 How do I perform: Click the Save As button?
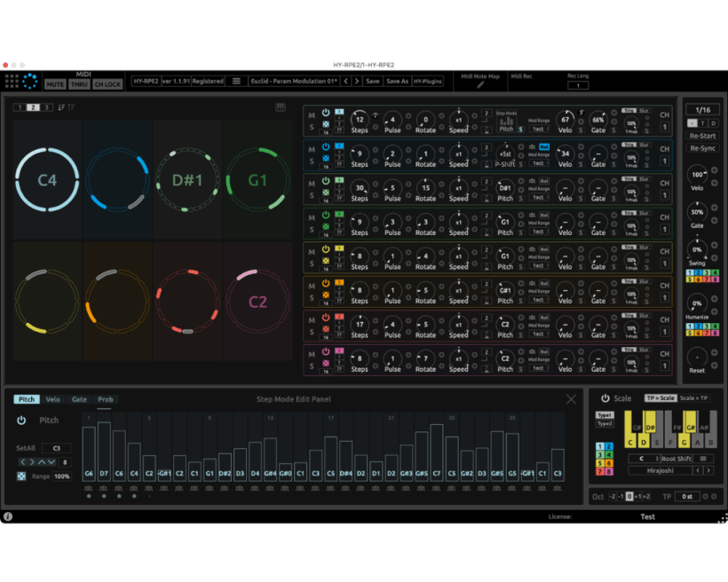397,81
